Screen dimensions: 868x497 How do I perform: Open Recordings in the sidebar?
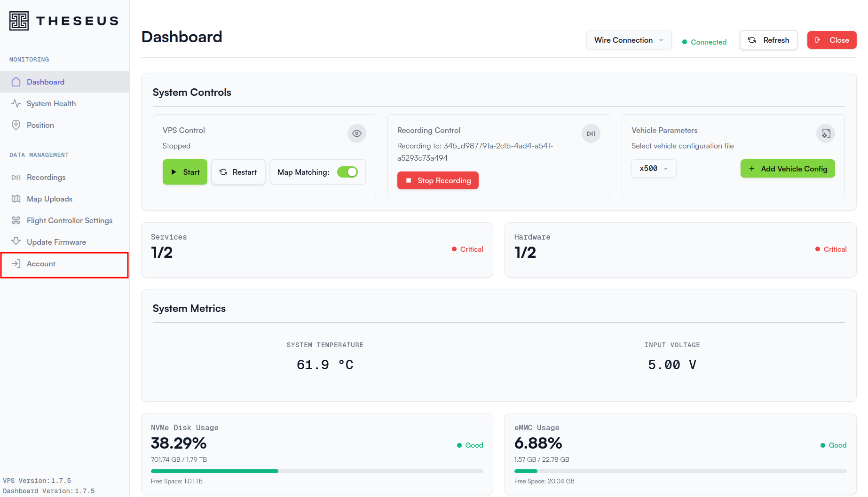tap(46, 177)
